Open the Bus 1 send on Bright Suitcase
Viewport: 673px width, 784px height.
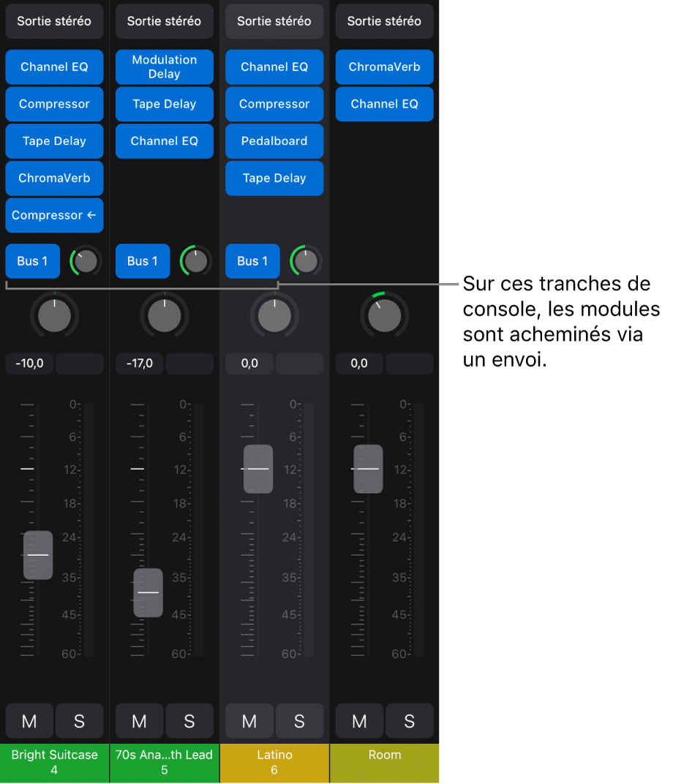point(32,261)
